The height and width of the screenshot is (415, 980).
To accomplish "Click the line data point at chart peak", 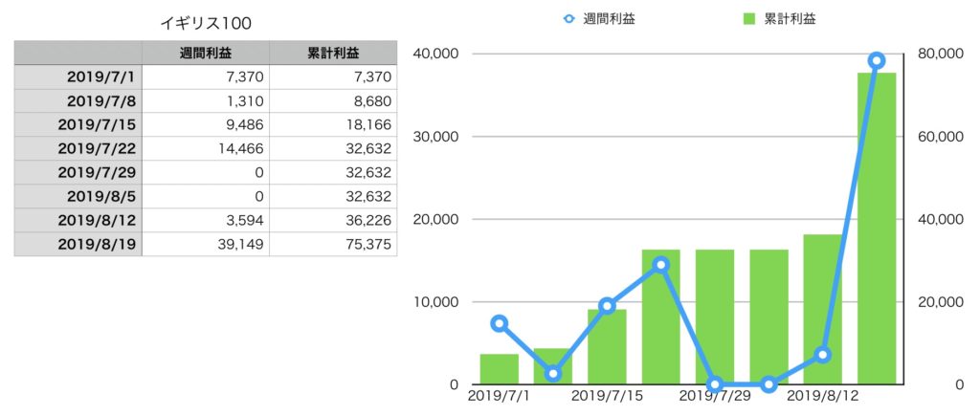I will [x=877, y=60].
